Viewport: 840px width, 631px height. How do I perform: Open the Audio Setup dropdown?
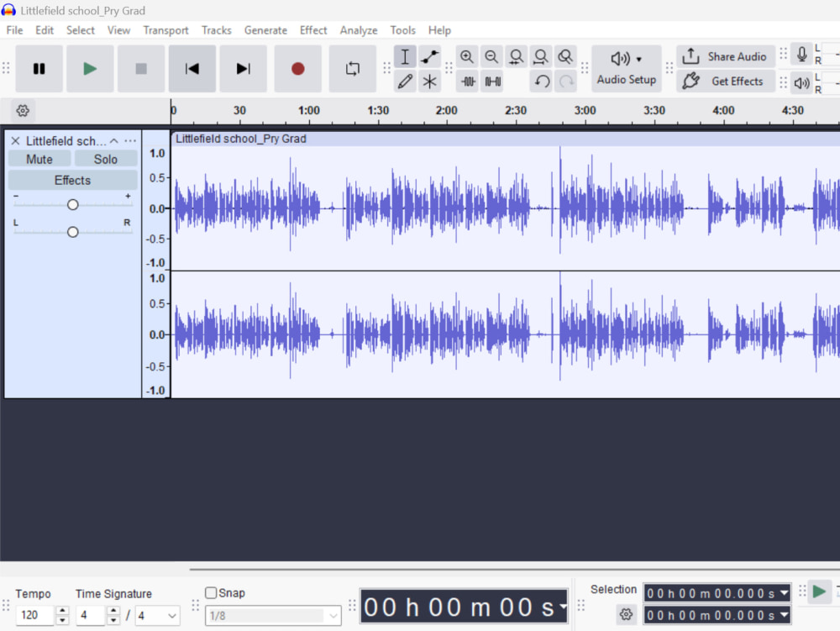click(x=627, y=69)
